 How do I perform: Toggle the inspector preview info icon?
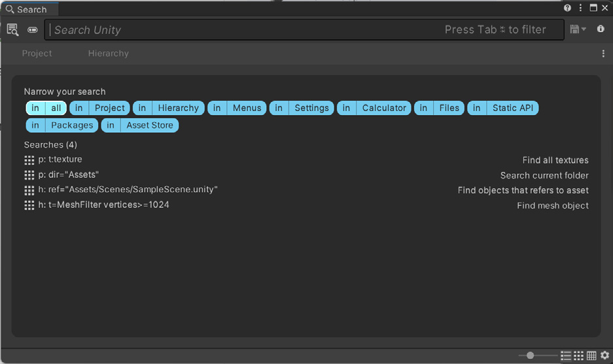[x=601, y=29]
